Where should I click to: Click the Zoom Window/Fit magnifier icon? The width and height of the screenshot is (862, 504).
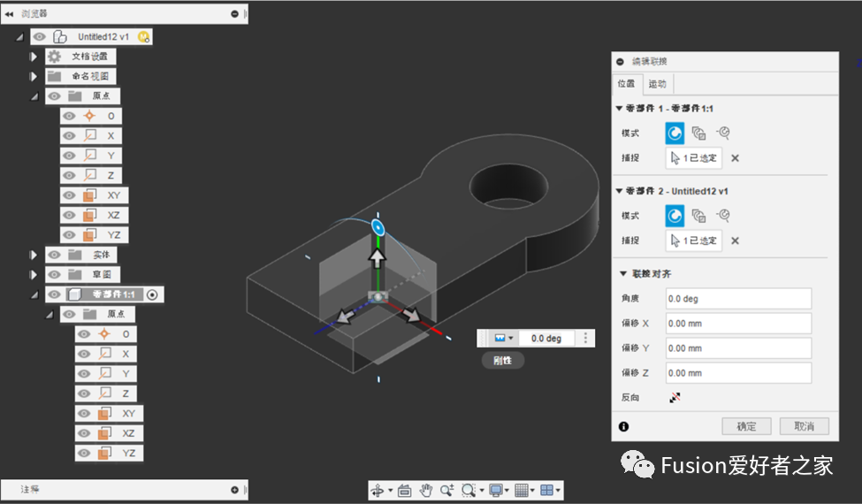[468, 490]
